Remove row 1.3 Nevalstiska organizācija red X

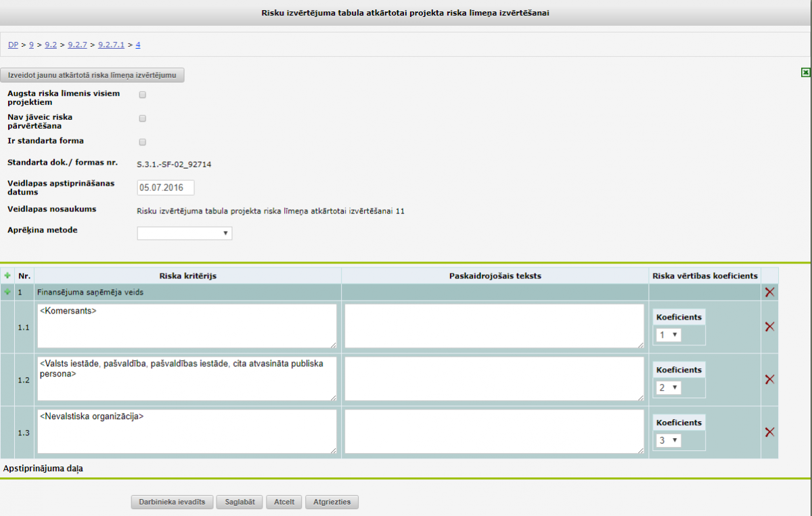click(x=769, y=432)
